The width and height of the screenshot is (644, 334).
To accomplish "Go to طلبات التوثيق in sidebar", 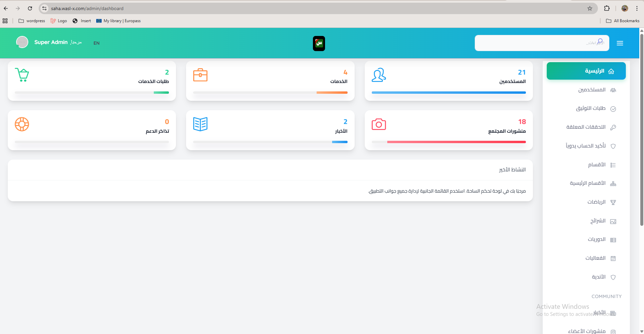I will [591, 108].
